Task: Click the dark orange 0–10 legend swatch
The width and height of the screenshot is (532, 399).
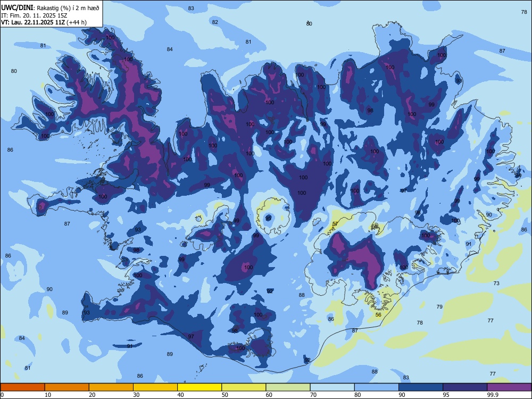Action: pos(22,387)
